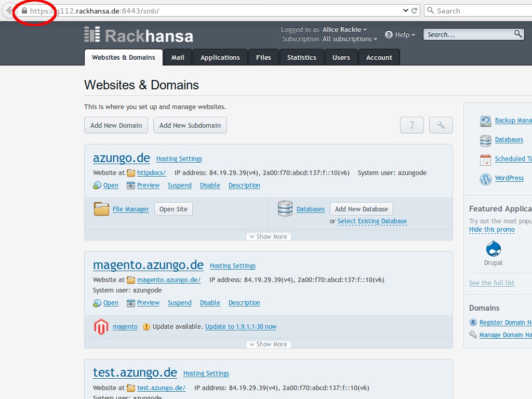Open Hosting Settings for azungo.de
This screenshot has height=399, width=532.
tap(179, 159)
